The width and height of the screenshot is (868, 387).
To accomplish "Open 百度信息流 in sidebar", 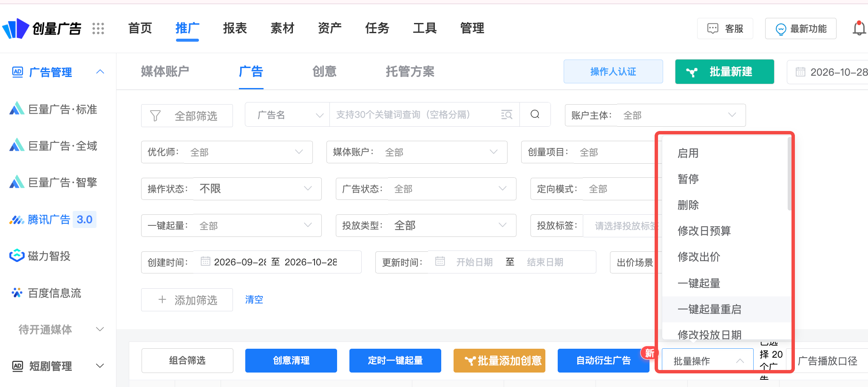I will [x=45, y=293].
